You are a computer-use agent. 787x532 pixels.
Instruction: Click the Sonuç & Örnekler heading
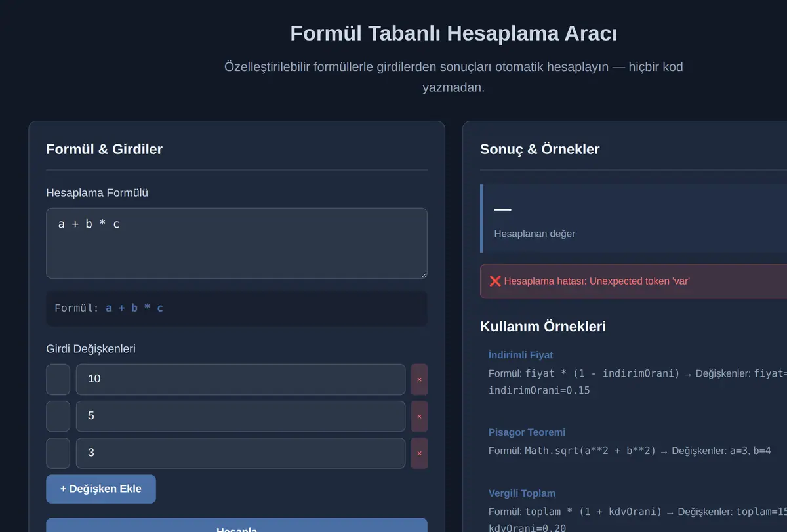pos(540,149)
